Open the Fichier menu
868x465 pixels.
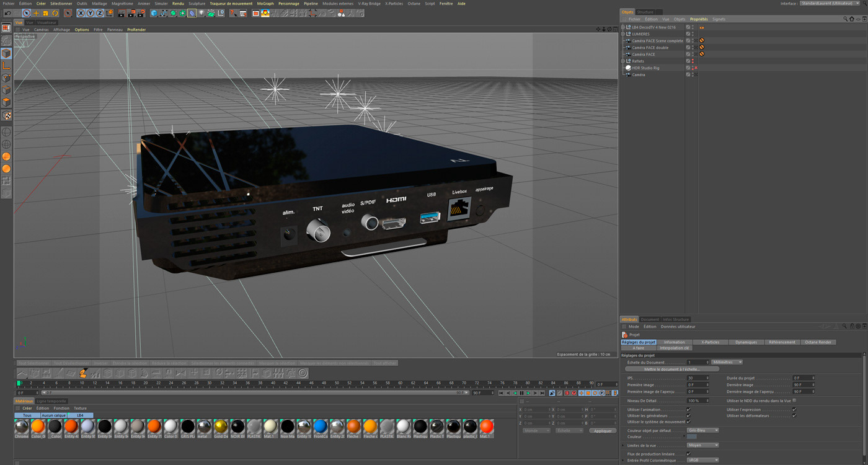click(8, 4)
